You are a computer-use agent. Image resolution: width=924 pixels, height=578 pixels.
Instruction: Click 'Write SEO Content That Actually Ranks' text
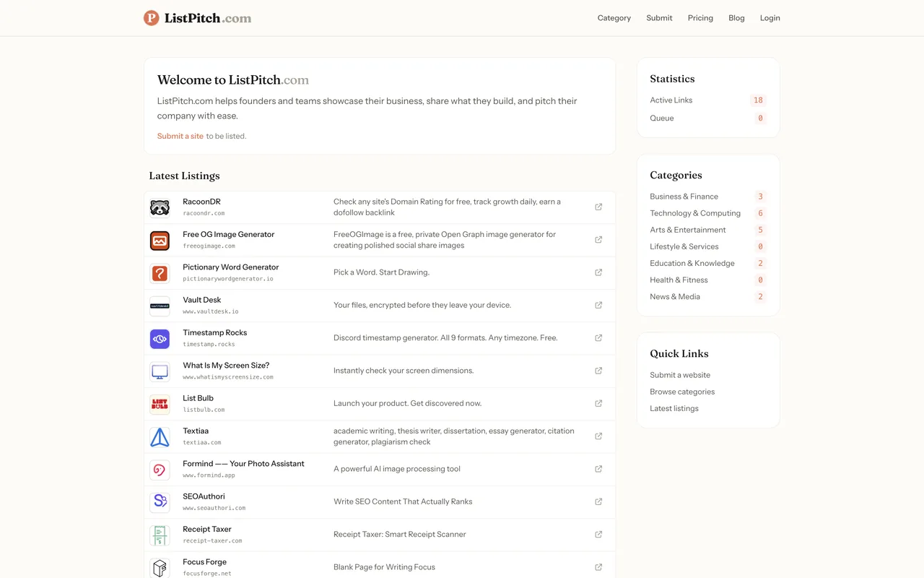403,501
